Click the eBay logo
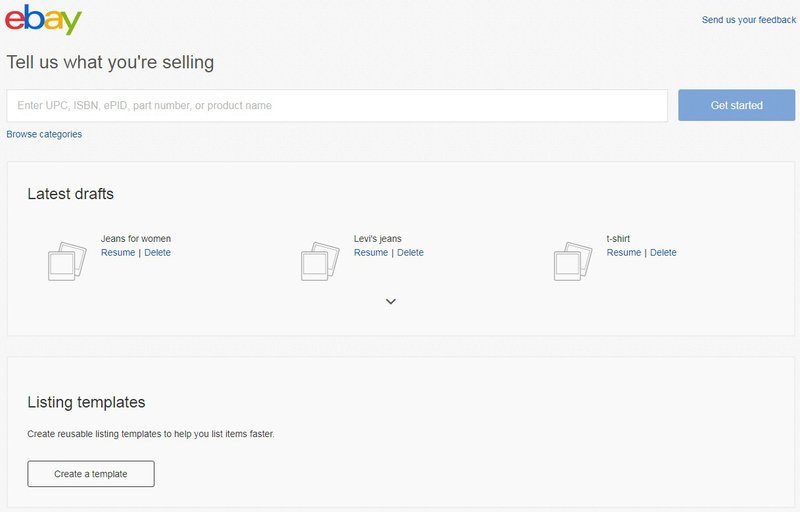This screenshot has height=512, width=800. [43, 19]
